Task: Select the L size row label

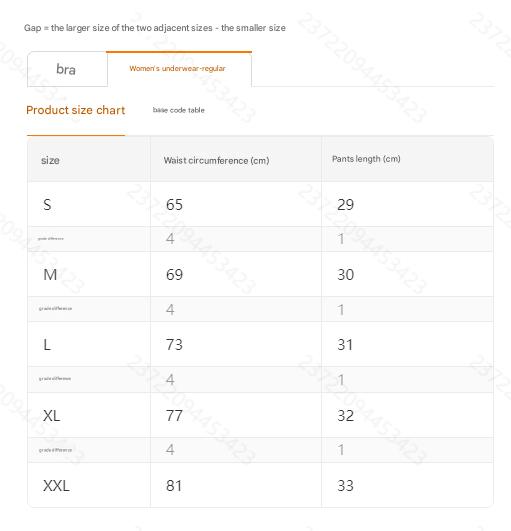Action: 47,345
